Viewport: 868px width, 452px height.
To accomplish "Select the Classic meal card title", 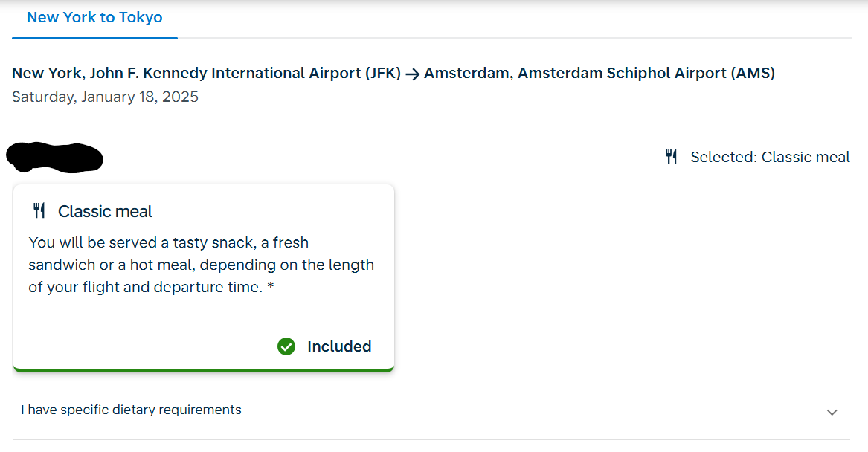I will coord(105,211).
